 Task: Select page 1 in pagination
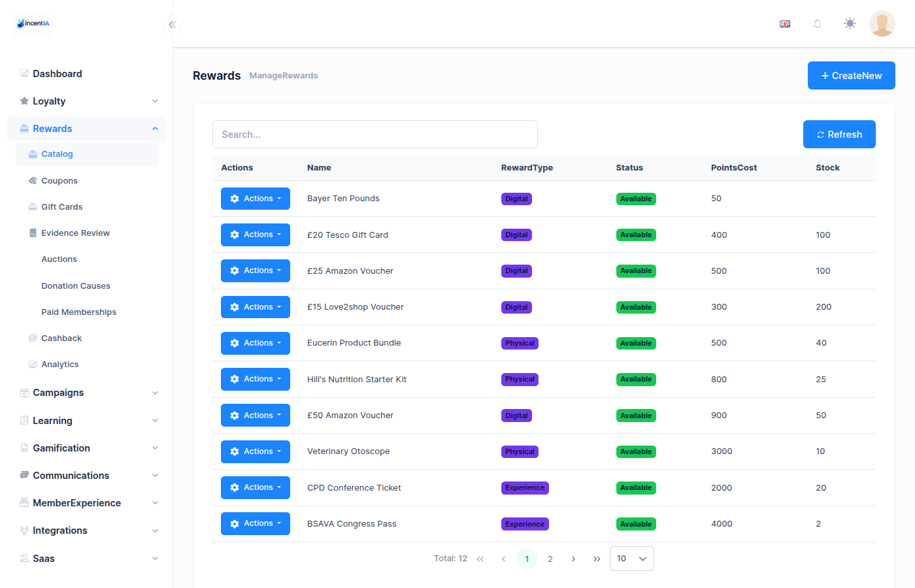click(x=527, y=559)
